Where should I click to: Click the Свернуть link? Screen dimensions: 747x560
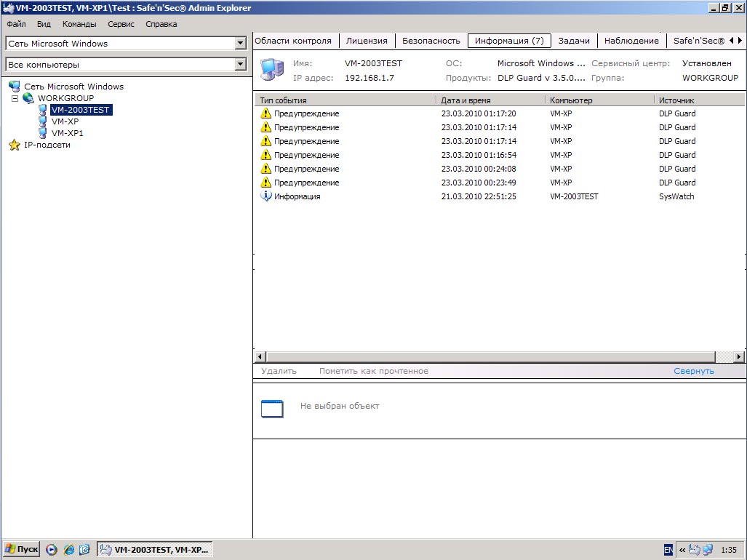(694, 371)
